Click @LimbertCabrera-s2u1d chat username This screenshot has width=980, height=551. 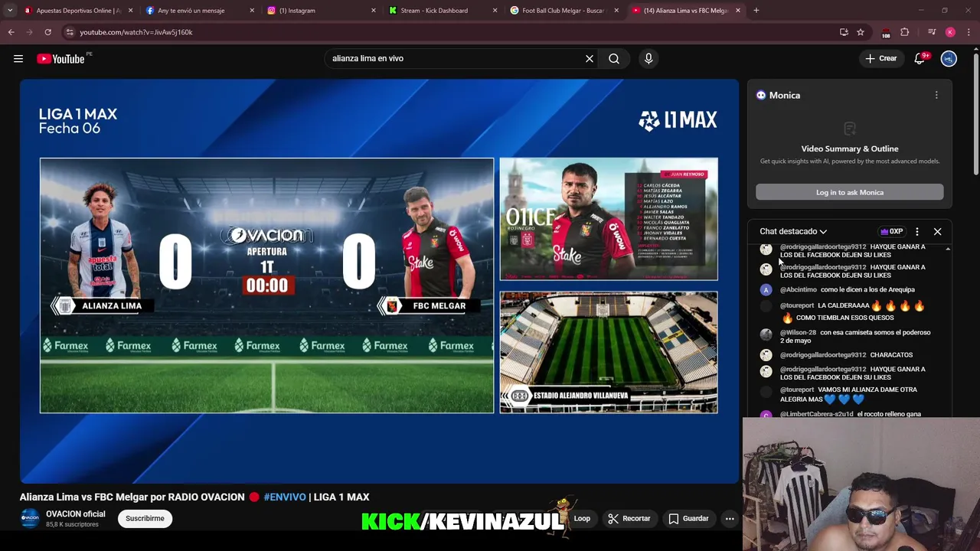pos(816,413)
